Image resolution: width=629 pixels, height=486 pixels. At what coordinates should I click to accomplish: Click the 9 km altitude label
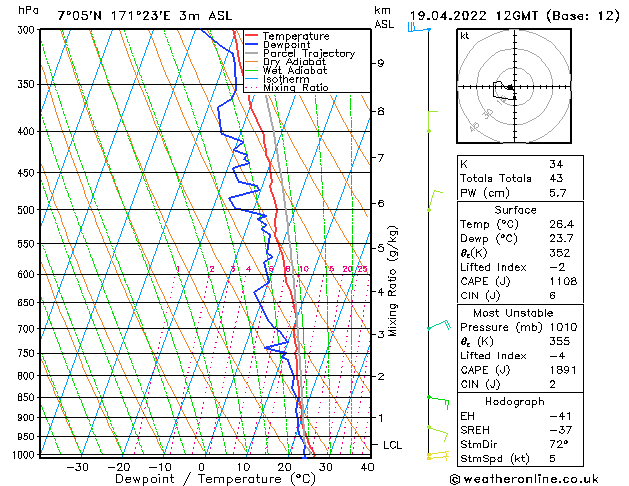click(381, 63)
